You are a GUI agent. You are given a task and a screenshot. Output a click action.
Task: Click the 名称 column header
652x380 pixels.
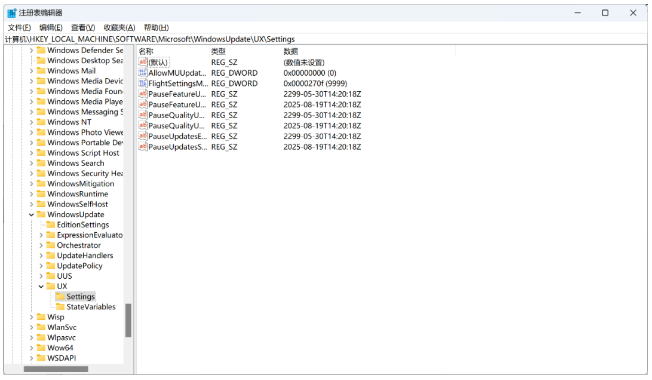pyautogui.click(x=146, y=52)
